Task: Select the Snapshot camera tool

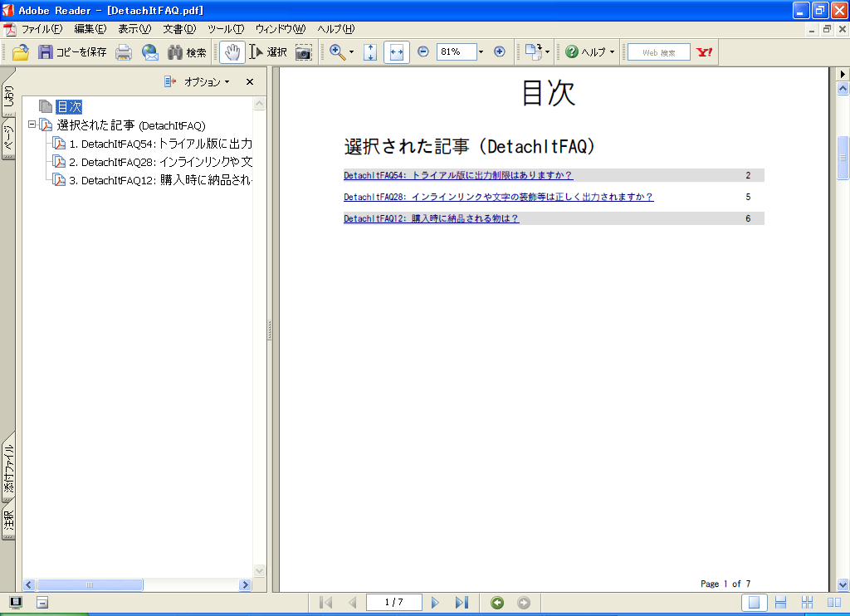Action: click(x=304, y=52)
